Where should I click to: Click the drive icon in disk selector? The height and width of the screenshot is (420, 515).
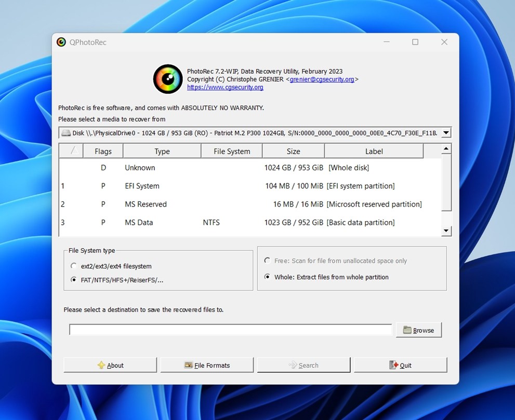(x=66, y=133)
